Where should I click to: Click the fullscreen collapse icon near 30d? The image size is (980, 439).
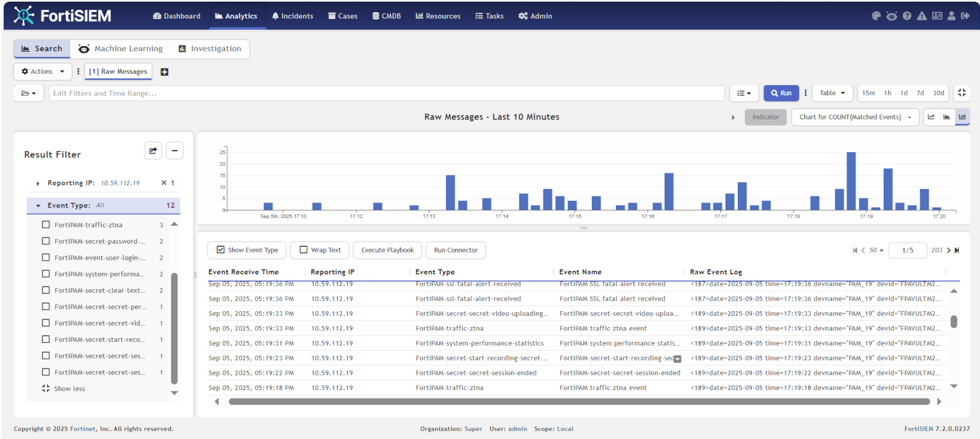tap(962, 93)
